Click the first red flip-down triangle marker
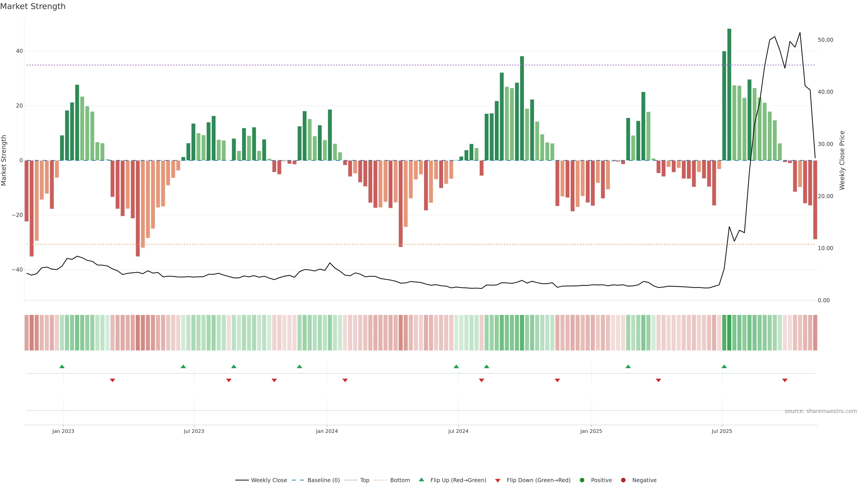 coord(113,380)
